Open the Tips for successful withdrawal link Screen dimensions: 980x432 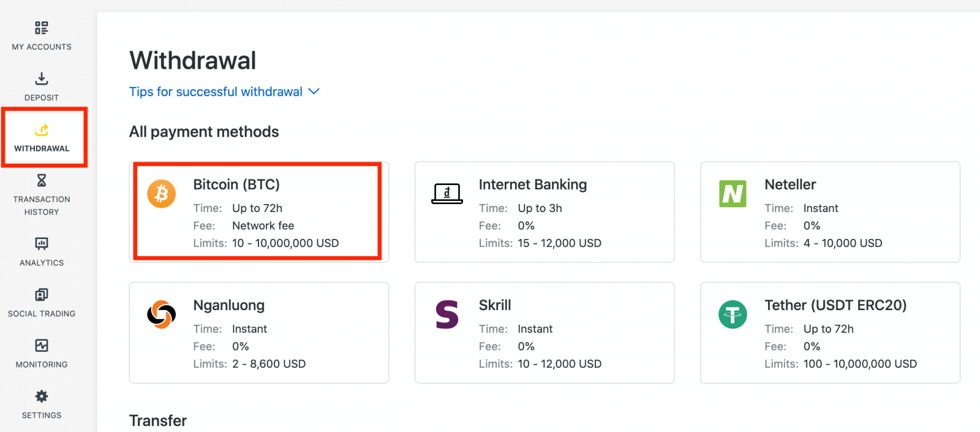215,91
